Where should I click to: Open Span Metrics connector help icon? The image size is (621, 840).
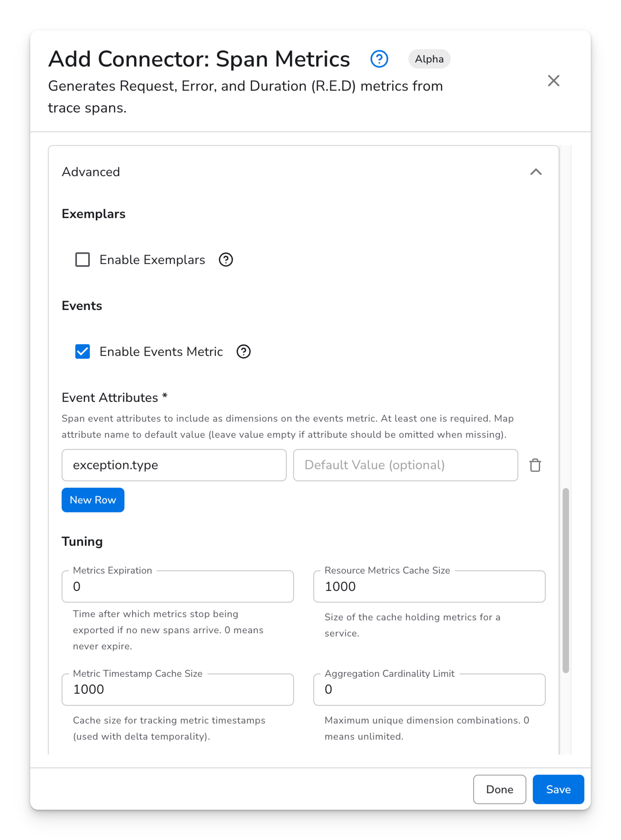379,59
